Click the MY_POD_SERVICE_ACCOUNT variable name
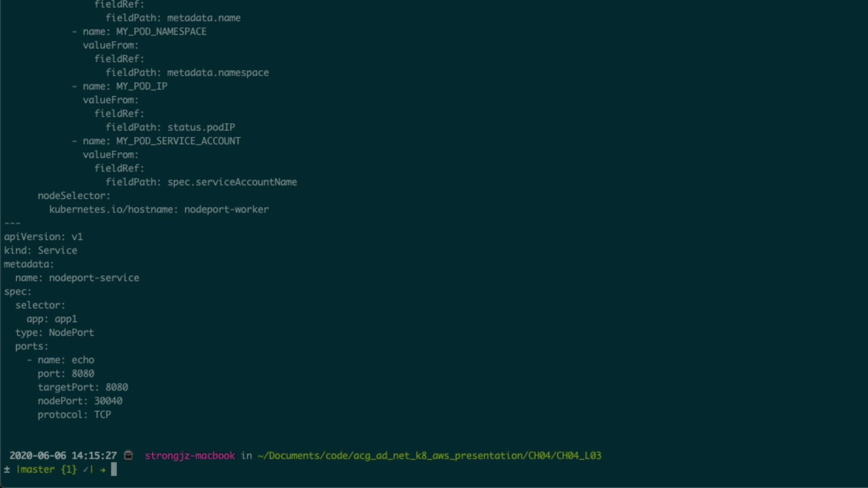 [x=178, y=141]
